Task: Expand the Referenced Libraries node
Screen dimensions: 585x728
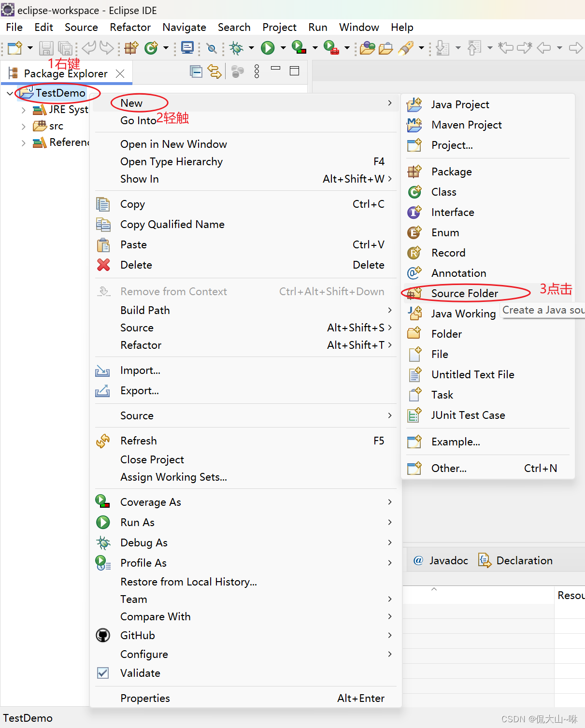Action: pos(23,143)
